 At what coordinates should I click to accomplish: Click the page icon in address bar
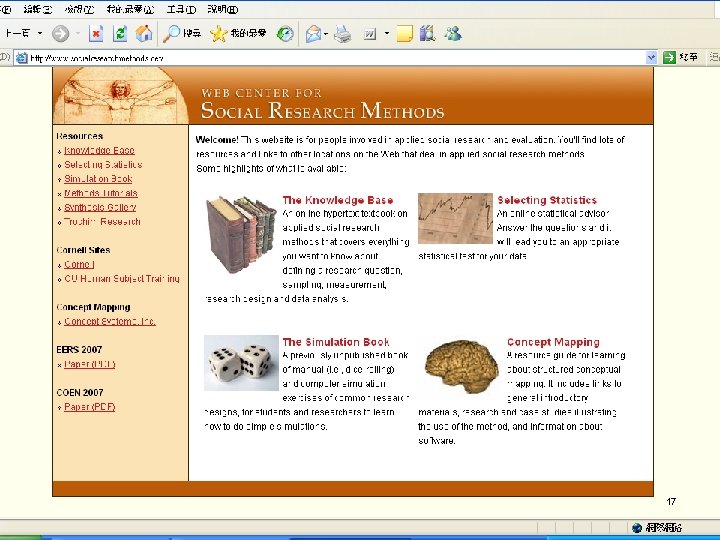22,58
